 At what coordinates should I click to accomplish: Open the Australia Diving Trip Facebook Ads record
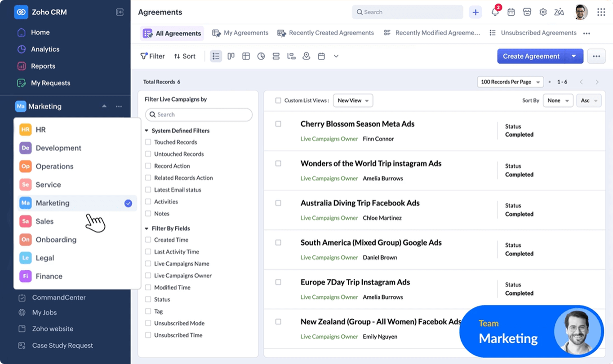pyautogui.click(x=360, y=203)
